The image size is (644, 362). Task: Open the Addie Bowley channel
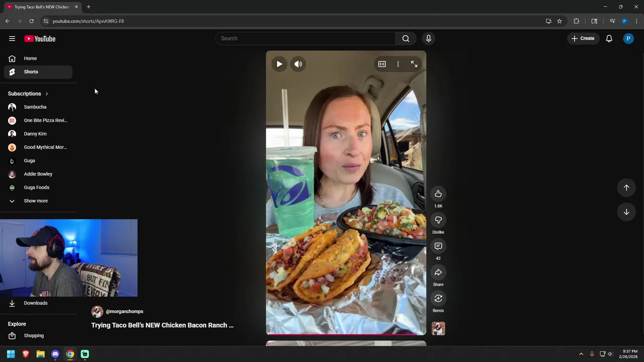point(38,174)
